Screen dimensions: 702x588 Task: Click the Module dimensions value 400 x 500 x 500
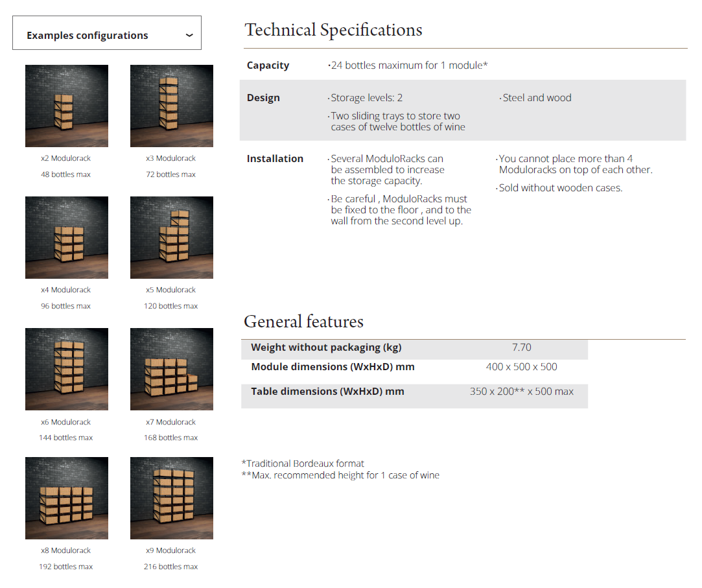click(521, 367)
